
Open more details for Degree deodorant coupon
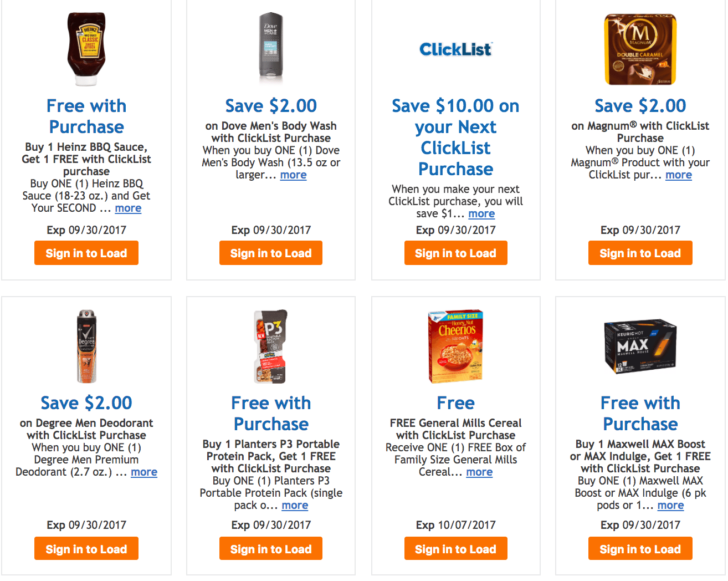click(144, 472)
